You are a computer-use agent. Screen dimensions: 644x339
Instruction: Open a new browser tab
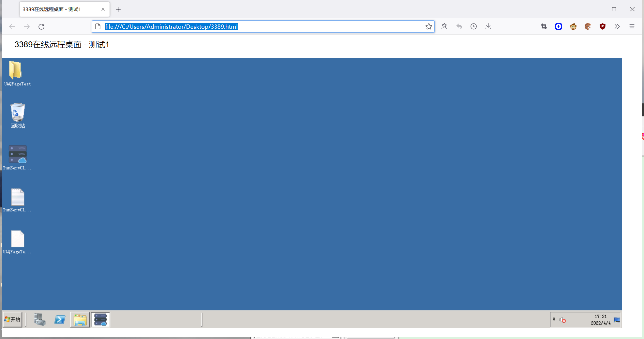point(118,9)
